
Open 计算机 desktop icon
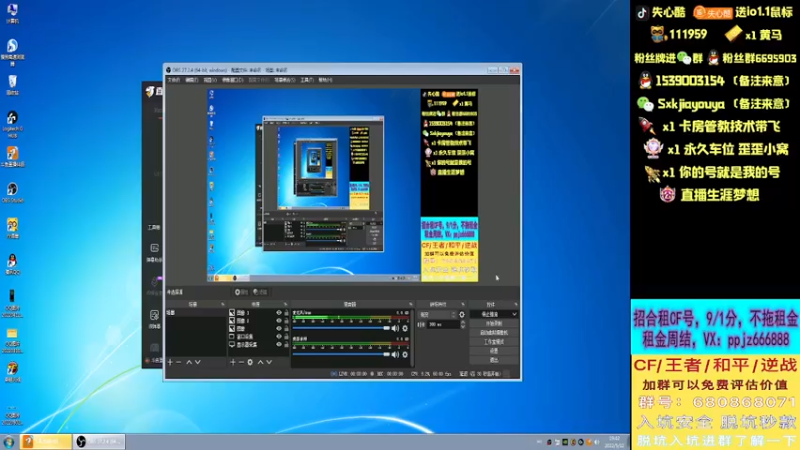12,13
